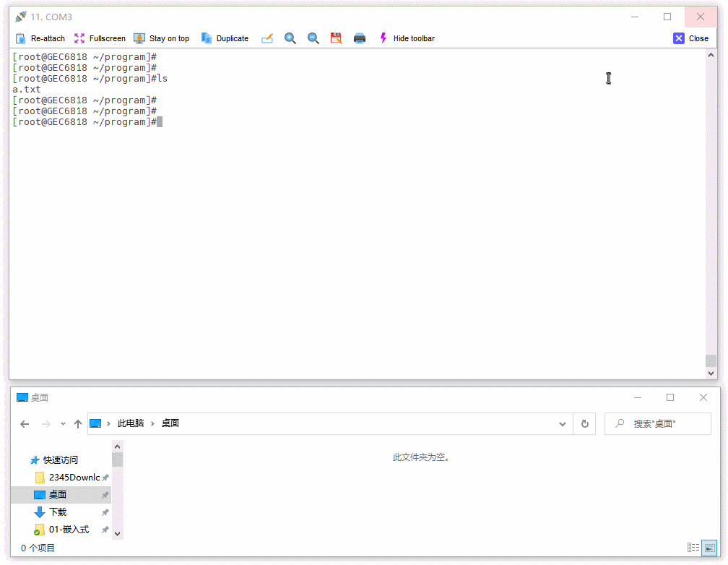This screenshot has height=565, width=728.
Task: Click the desktop icon in Explorer title bar
Action: tap(22, 397)
